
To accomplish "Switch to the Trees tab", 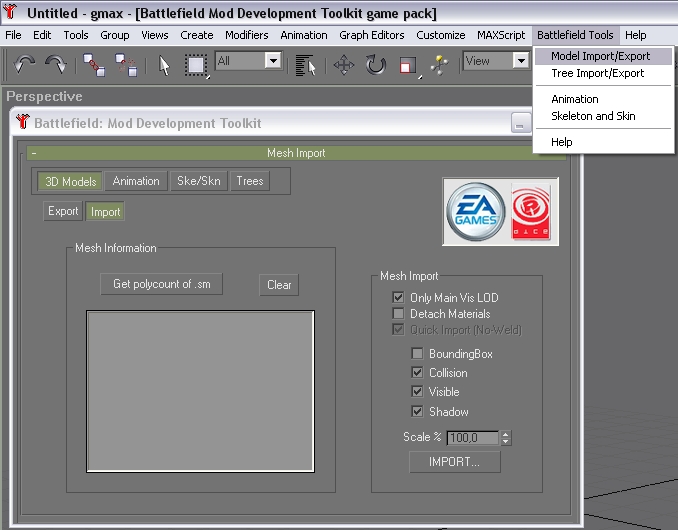I will (250, 181).
